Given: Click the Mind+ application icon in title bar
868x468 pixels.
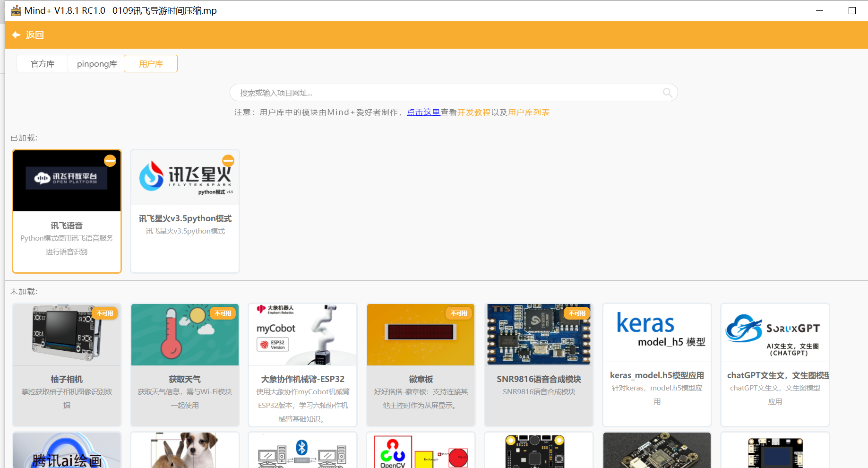Looking at the screenshot, I should [x=16, y=10].
